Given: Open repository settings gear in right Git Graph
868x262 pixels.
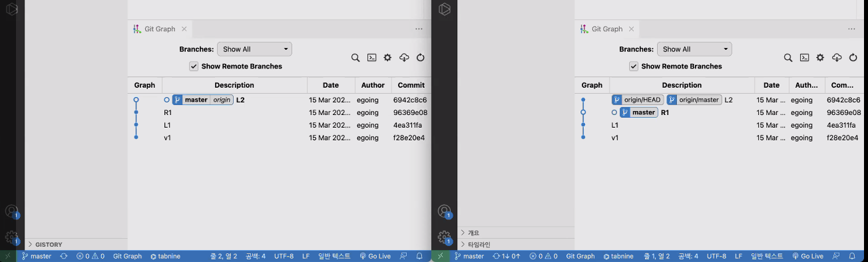Looking at the screenshot, I should (820, 58).
